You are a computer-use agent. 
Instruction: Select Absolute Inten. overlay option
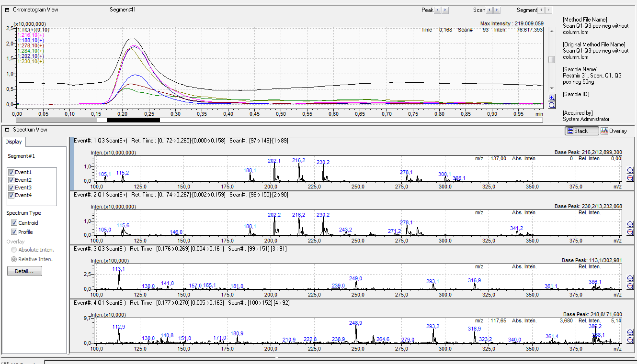[14, 250]
